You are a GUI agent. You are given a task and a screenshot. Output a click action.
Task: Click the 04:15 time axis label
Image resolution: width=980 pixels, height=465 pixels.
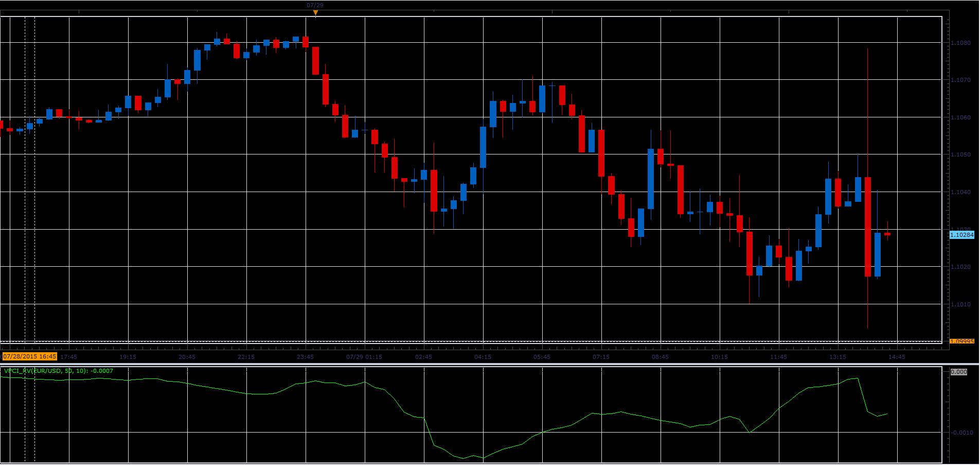click(x=483, y=357)
